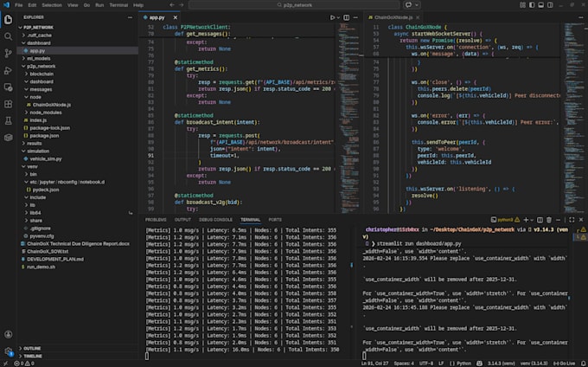The image size is (588, 367).
Task: Click the app.py minimap
Action: pyautogui.click(x=348, y=118)
